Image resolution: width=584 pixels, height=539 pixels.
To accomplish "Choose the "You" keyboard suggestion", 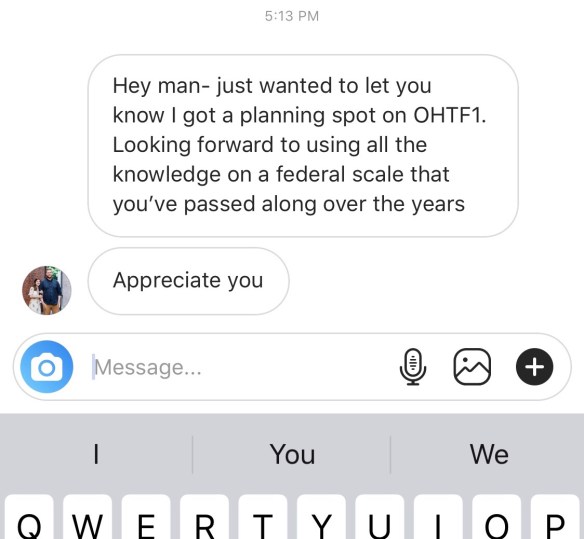I will coord(292,454).
